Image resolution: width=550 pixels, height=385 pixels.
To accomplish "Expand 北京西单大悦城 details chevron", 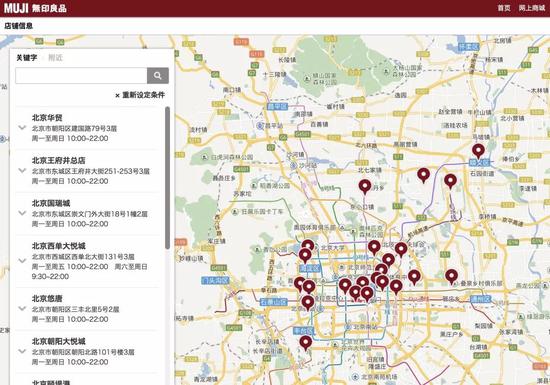I will click(x=22, y=261).
